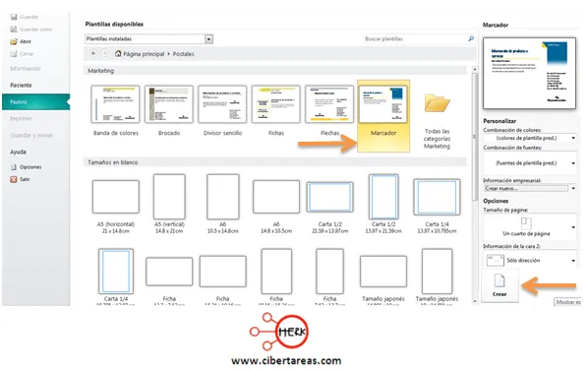This screenshot has height=370, width=588.
Task: Click the Tamaños en blanco section header
Action: (x=275, y=162)
